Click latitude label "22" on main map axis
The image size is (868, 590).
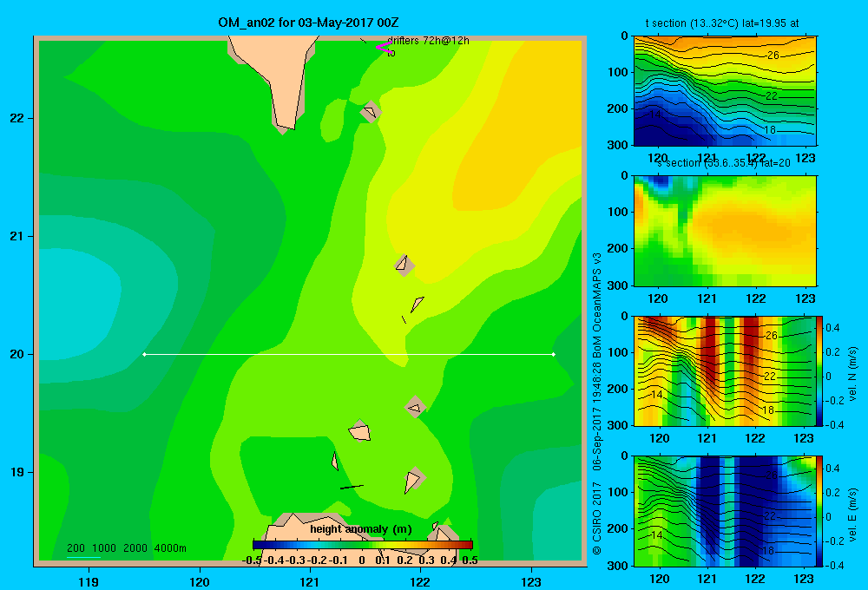(16, 118)
